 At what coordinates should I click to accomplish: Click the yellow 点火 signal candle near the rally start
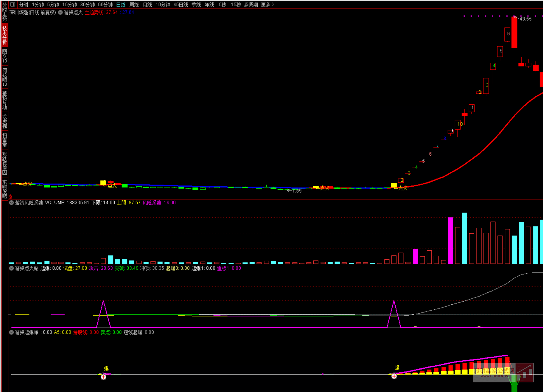click(x=394, y=185)
